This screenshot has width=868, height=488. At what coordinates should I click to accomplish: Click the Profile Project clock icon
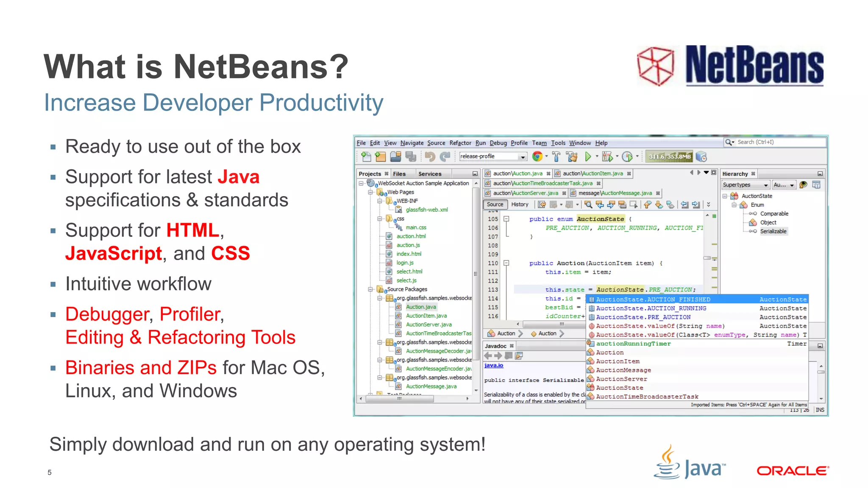click(627, 157)
